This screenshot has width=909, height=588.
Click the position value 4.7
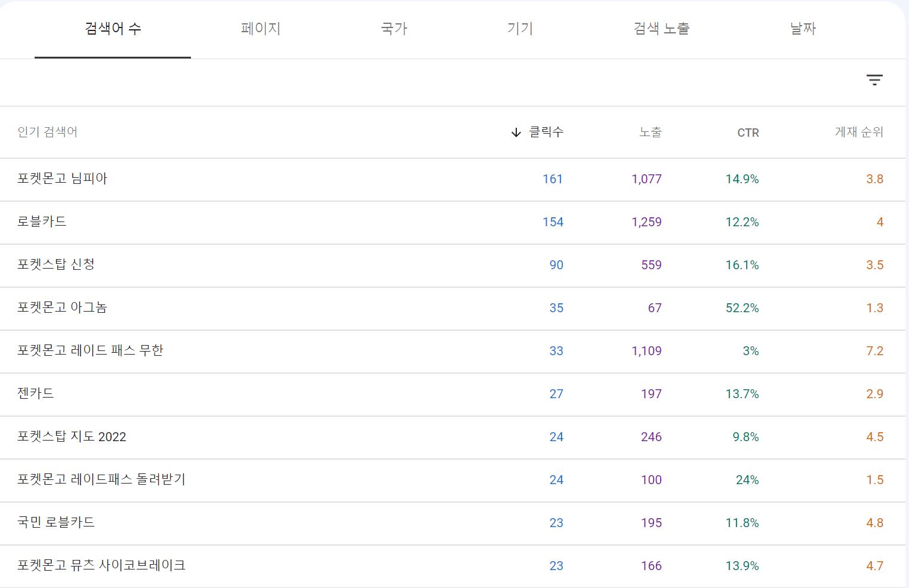pos(875,566)
